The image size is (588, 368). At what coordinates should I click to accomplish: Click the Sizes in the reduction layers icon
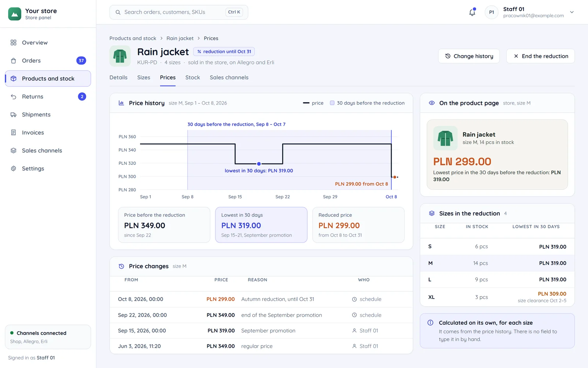coord(432,213)
